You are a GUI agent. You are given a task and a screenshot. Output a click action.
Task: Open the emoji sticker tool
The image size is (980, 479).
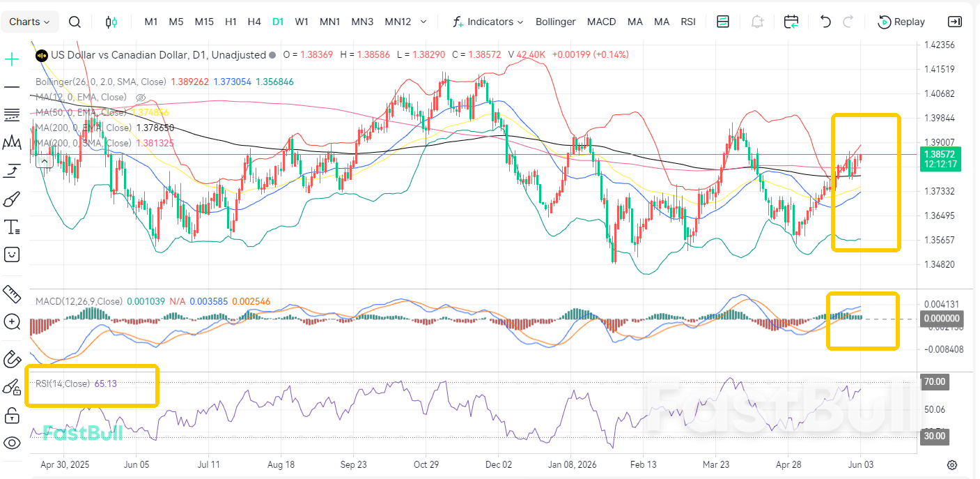point(12,254)
